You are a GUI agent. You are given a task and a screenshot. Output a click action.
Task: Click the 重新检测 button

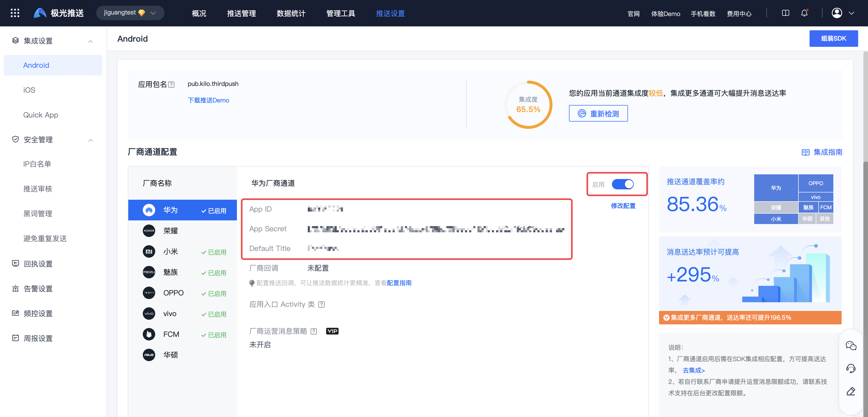[598, 113]
